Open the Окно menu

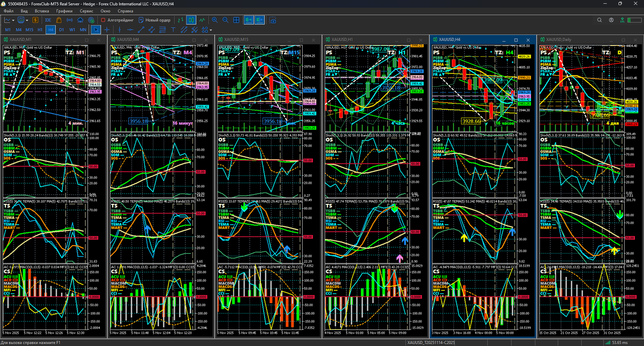click(106, 11)
